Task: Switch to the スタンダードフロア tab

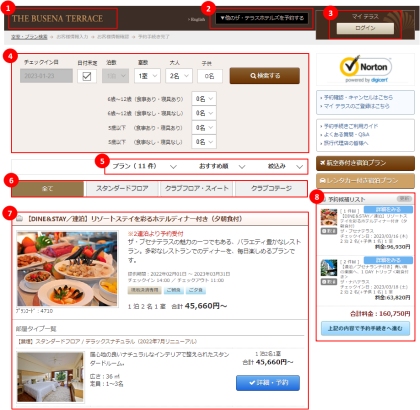Action: point(122,189)
